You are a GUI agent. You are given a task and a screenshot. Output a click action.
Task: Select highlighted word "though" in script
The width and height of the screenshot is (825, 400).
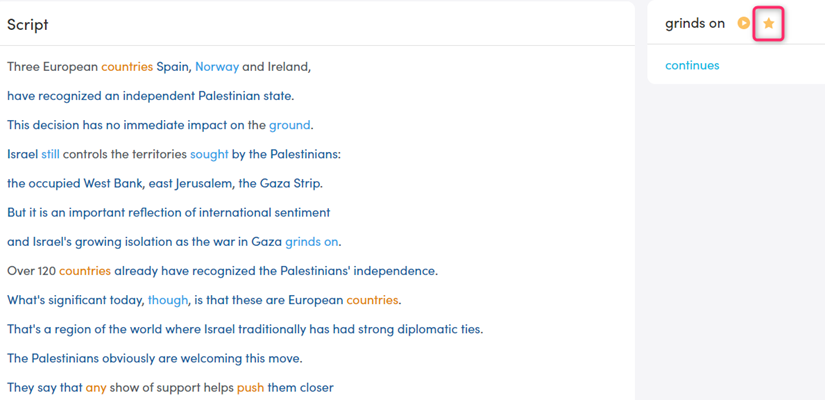click(x=168, y=301)
